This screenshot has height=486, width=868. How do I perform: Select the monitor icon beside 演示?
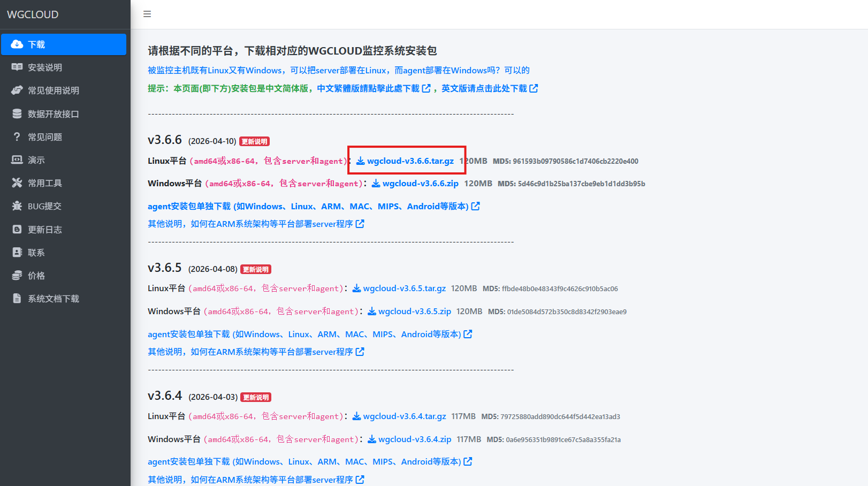pos(17,160)
